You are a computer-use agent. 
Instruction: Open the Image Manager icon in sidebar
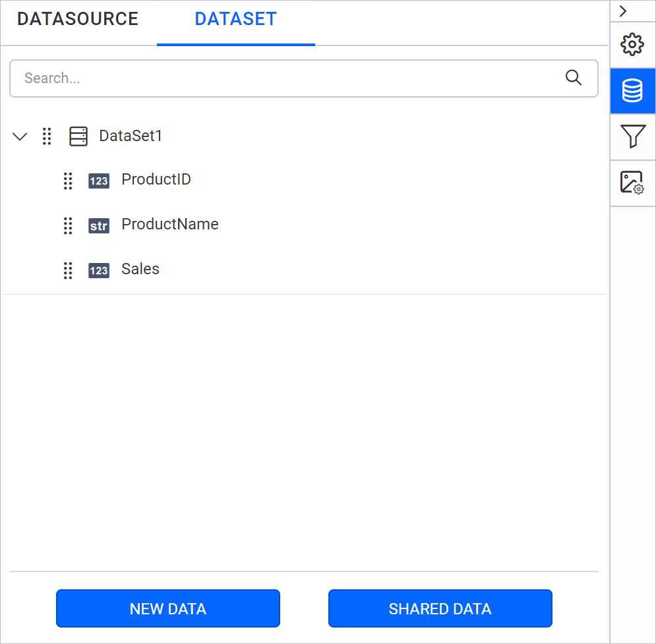[x=632, y=183]
